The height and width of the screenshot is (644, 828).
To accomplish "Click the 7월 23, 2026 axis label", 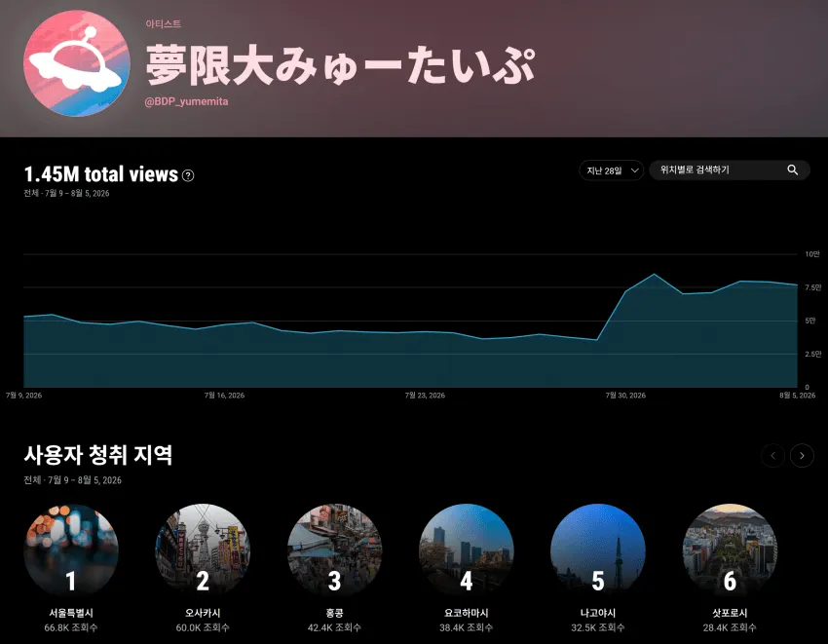I will click(425, 396).
